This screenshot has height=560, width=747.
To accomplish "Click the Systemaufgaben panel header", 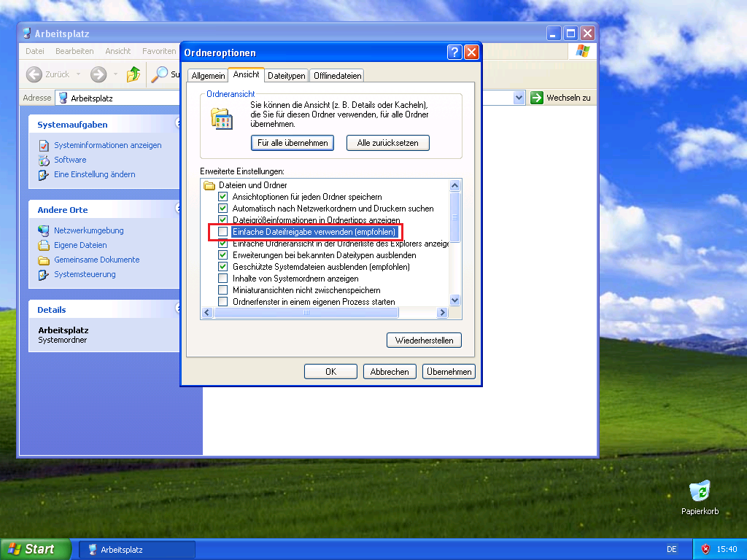I will 104,124.
